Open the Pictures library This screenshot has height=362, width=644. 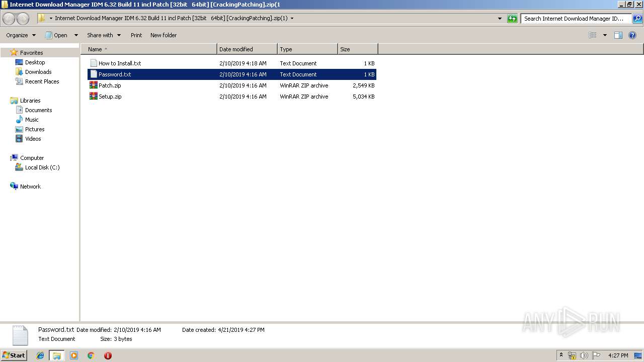tap(35, 129)
